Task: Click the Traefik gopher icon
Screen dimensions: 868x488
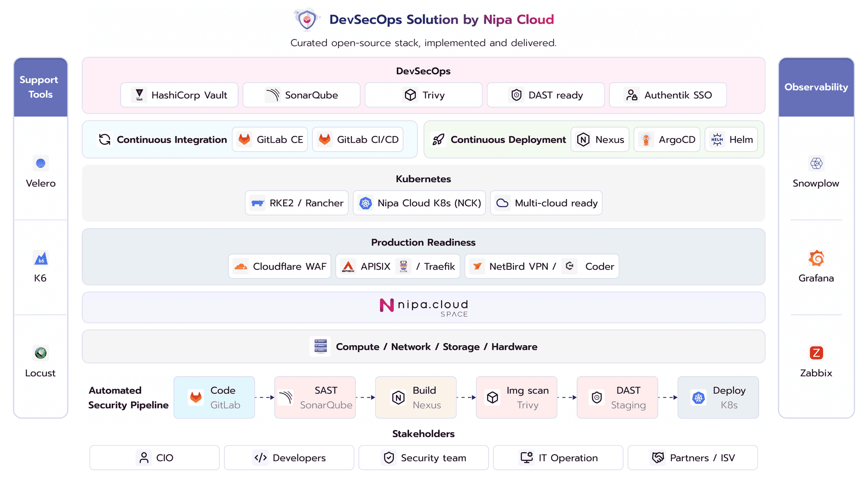Action: click(403, 266)
